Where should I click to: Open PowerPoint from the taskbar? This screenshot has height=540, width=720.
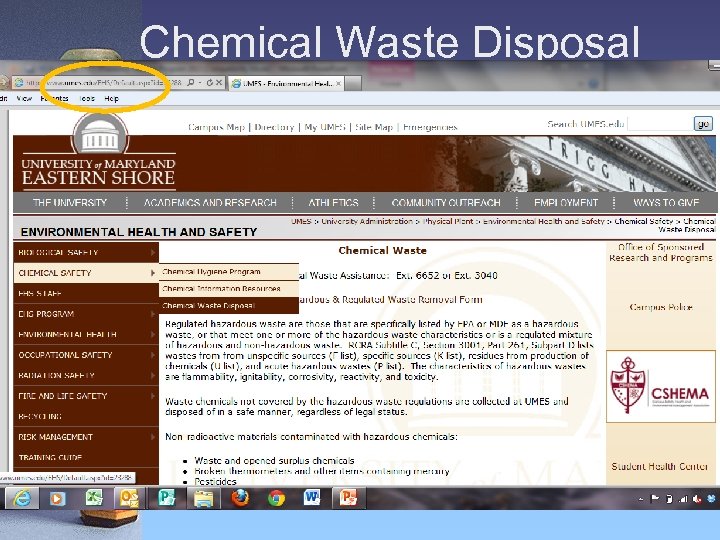[348, 498]
